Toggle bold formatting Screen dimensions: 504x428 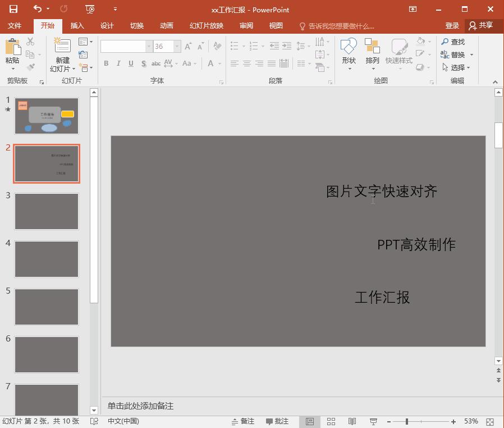[106, 63]
